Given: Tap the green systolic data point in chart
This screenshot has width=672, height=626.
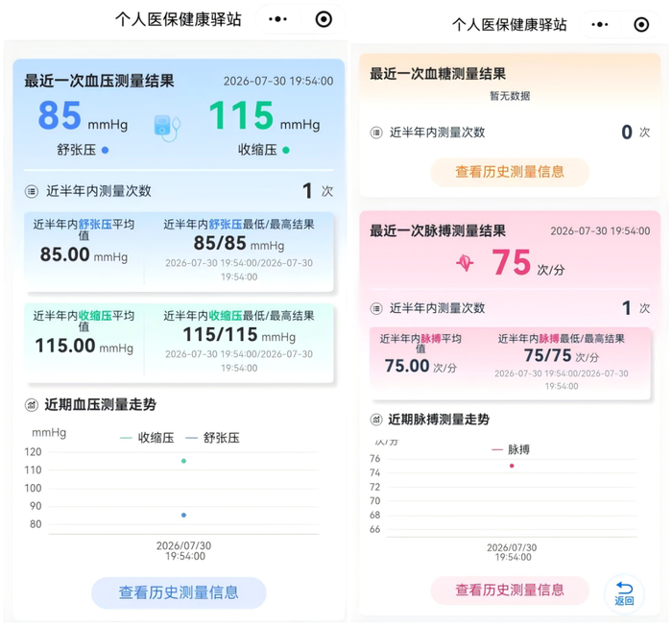Looking at the screenshot, I should tap(183, 461).
